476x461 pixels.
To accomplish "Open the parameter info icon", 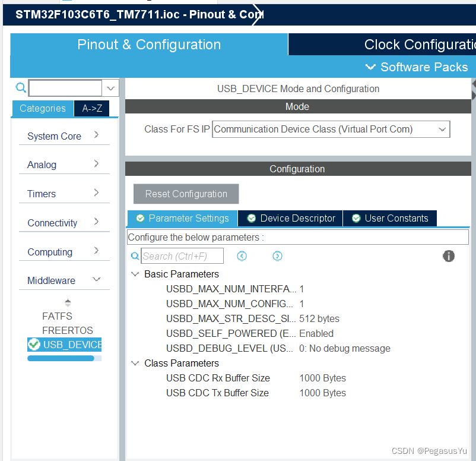I will pos(448,256).
